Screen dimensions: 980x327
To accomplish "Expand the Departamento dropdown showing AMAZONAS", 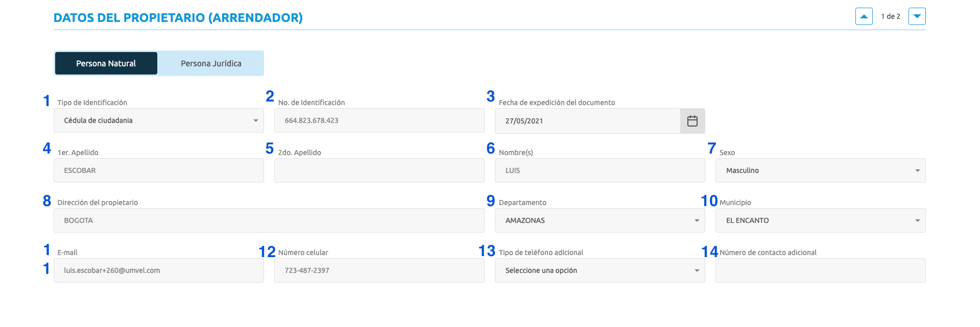I will point(600,220).
